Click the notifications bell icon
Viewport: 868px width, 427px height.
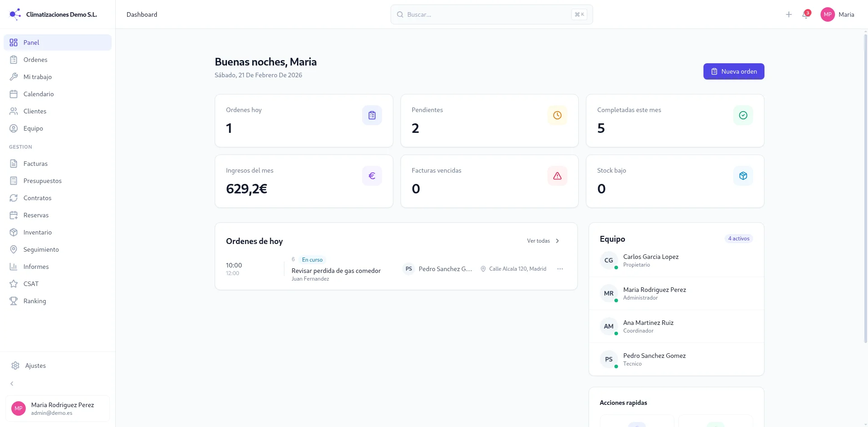click(806, 14)
